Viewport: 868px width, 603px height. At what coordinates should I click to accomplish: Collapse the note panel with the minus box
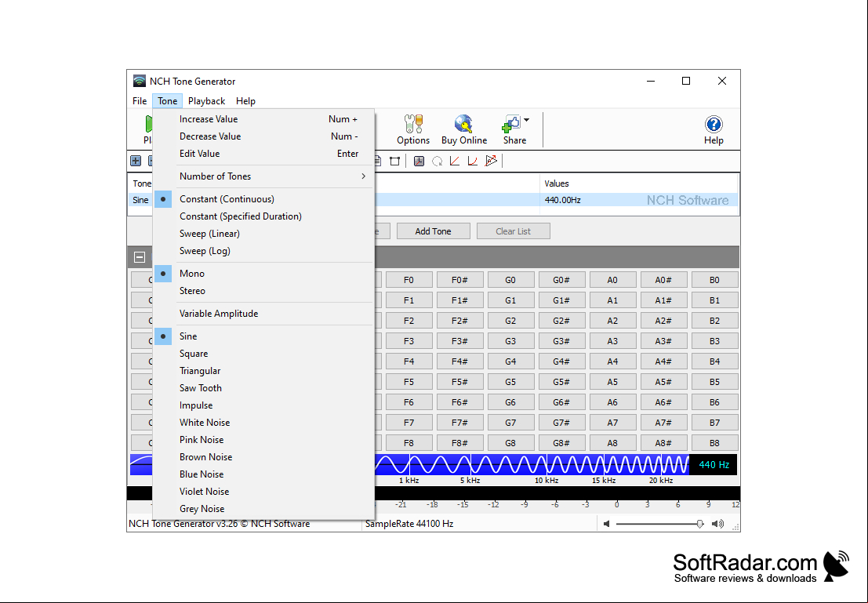point(140,257)
